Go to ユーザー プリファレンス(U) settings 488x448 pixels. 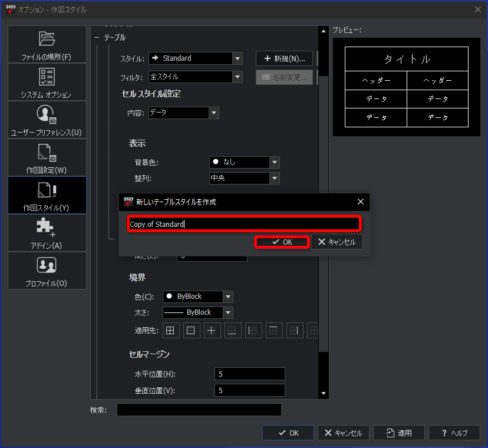coord(47,120)
